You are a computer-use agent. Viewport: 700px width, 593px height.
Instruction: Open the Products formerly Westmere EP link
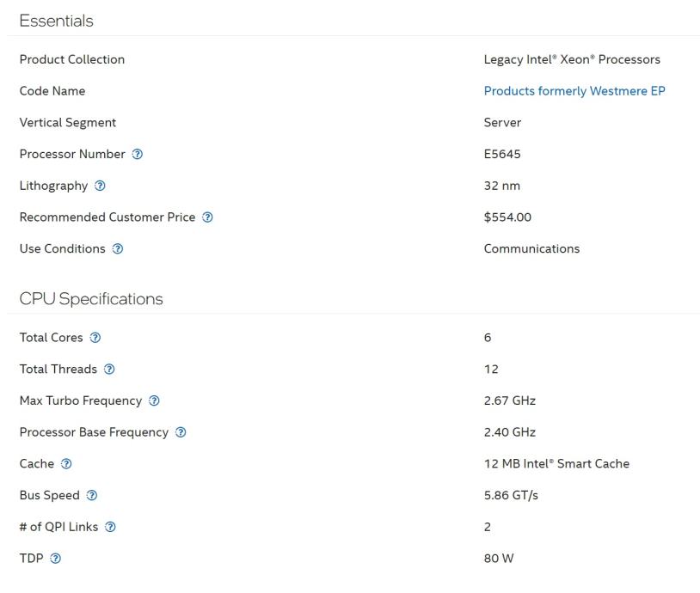point(574,91)
